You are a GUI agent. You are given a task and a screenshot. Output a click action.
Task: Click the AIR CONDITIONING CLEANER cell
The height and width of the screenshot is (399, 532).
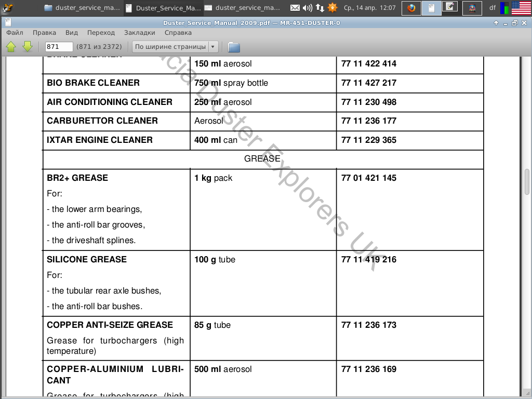(116, 102)
